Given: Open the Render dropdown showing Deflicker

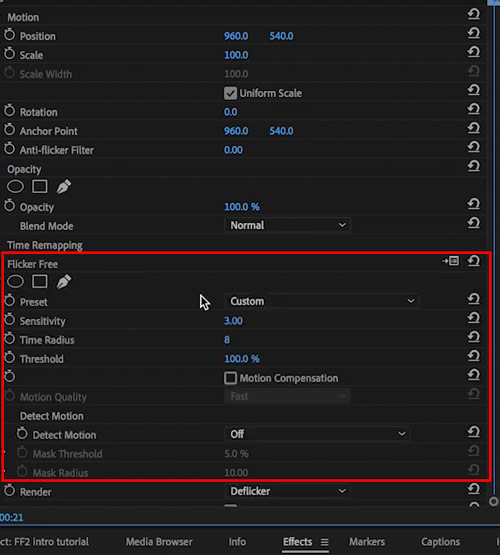Looking at the screenshot, I should click(287, 491).
